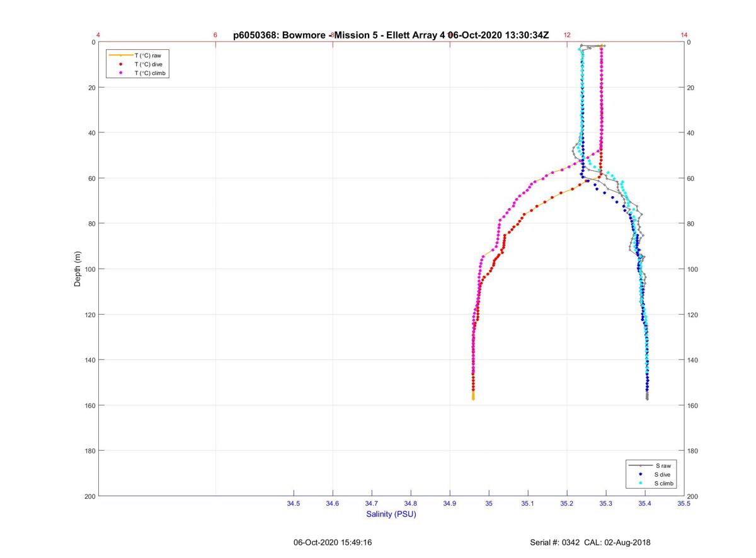Click the magenta dot marker beside "T (°C) climb"
Screen dimensions: 756x558
121,73
